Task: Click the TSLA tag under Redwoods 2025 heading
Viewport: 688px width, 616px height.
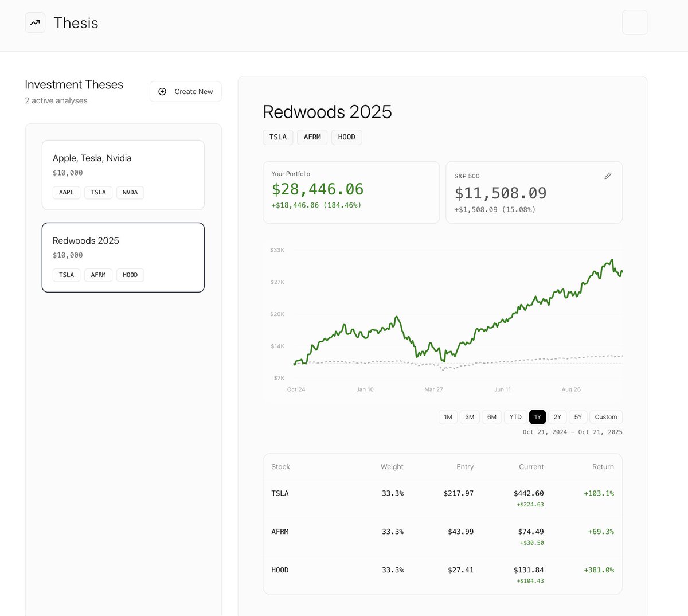Action: point(278,137)
